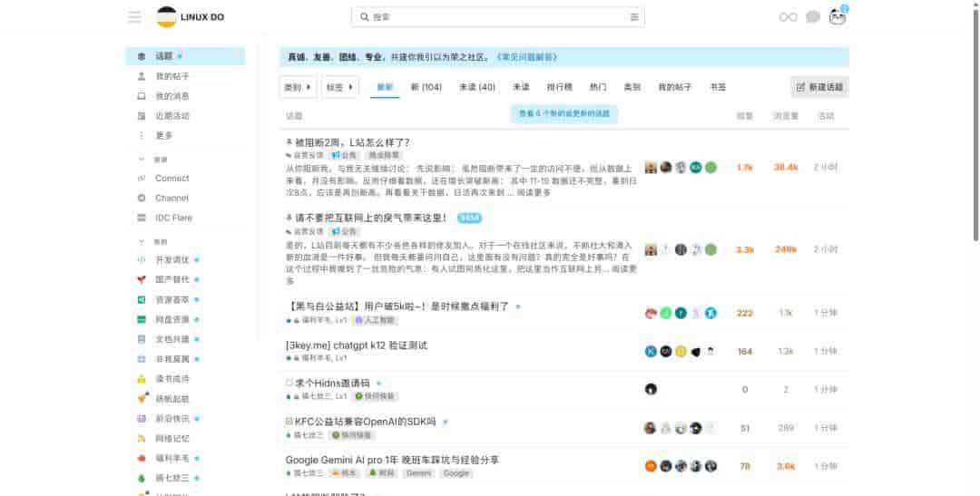Switch to the 书签 tab

pos(718,87)
